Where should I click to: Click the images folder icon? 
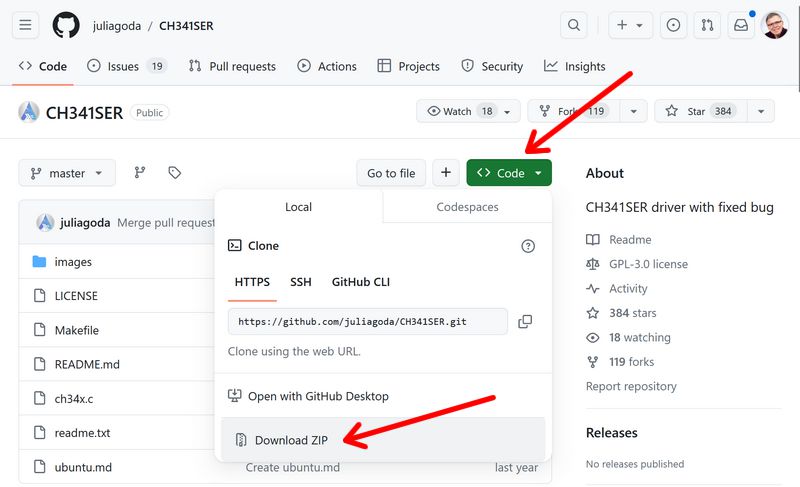coord(39,262)
